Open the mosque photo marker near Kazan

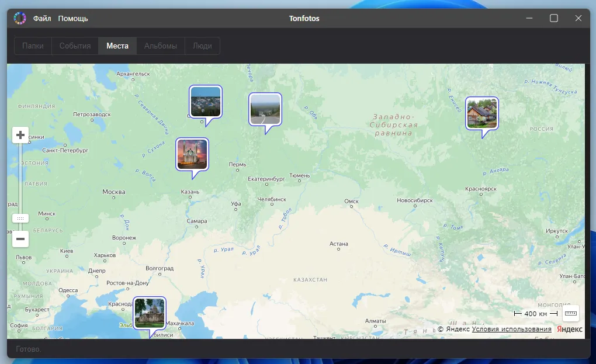(x=192, y=154)
